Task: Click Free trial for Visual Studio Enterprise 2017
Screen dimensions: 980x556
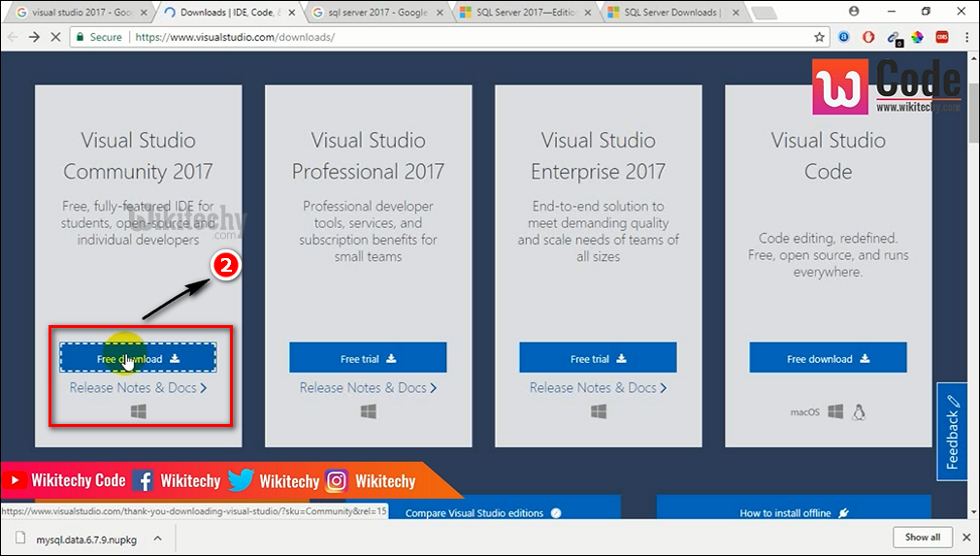Action: click(598, 358)
